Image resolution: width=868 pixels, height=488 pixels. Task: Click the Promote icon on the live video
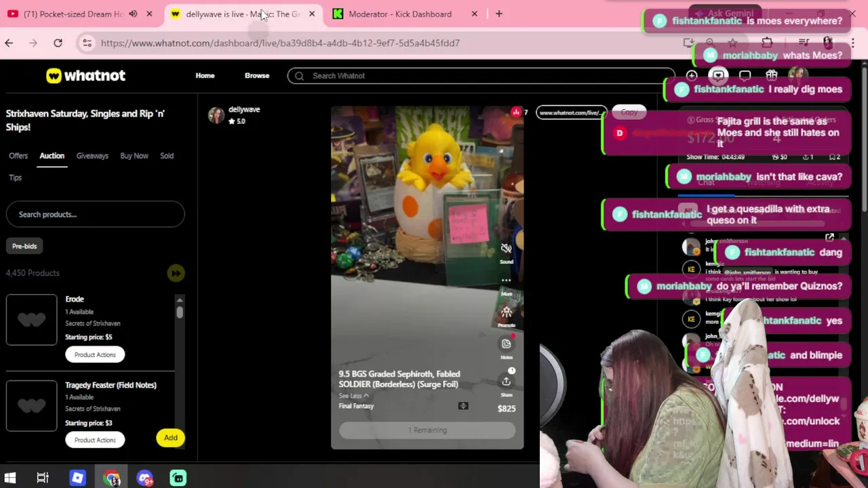point(506,312)
